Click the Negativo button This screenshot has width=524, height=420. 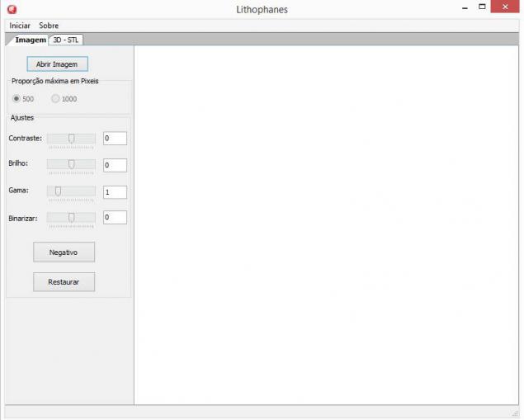pyautogui.click(x=64, y=252)
